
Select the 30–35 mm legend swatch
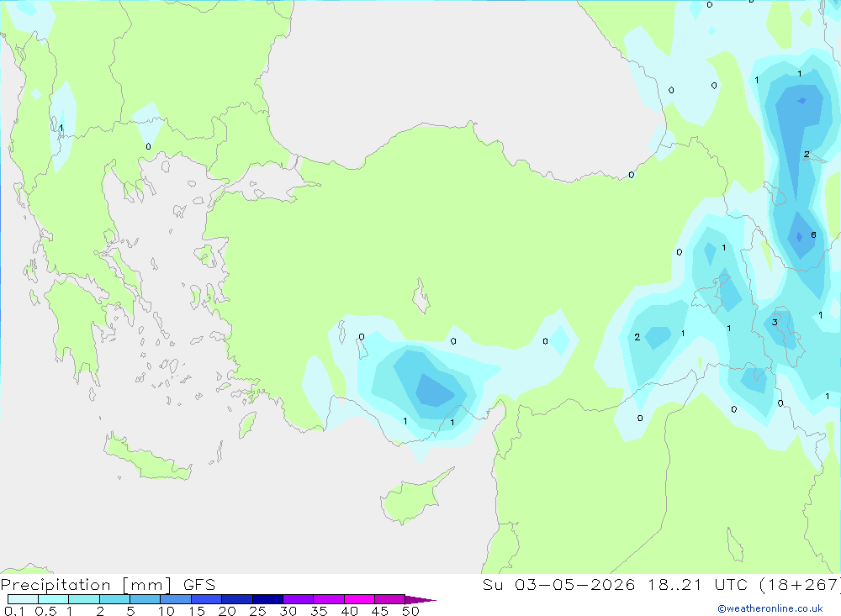click(x=299, y=599)
